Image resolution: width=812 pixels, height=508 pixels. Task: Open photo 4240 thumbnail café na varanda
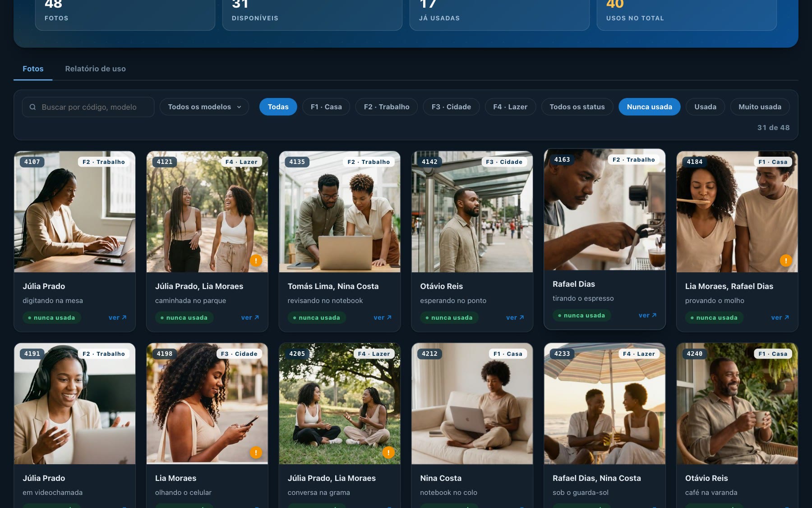click(x=737, y=404)
